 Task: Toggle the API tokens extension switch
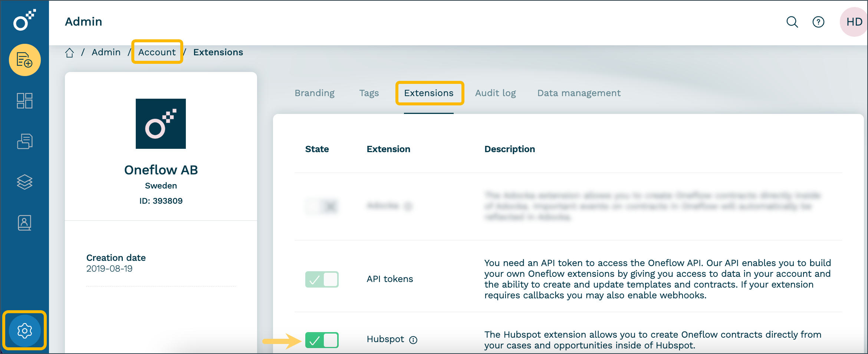[x=322, y=279]
